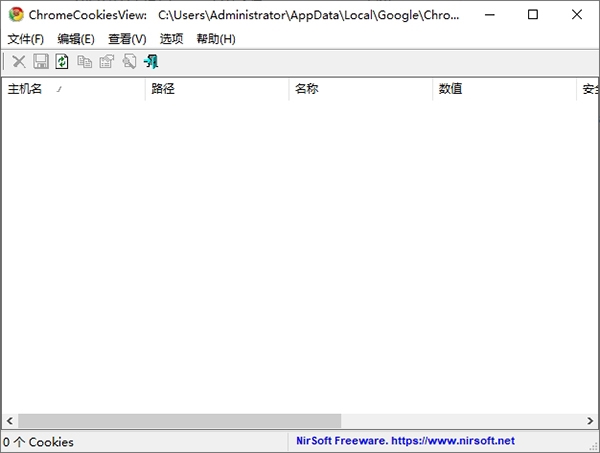This screenshot has width=600, height=453.
Task: Open the 编辑(E) menu
Action: pos(76,39)
